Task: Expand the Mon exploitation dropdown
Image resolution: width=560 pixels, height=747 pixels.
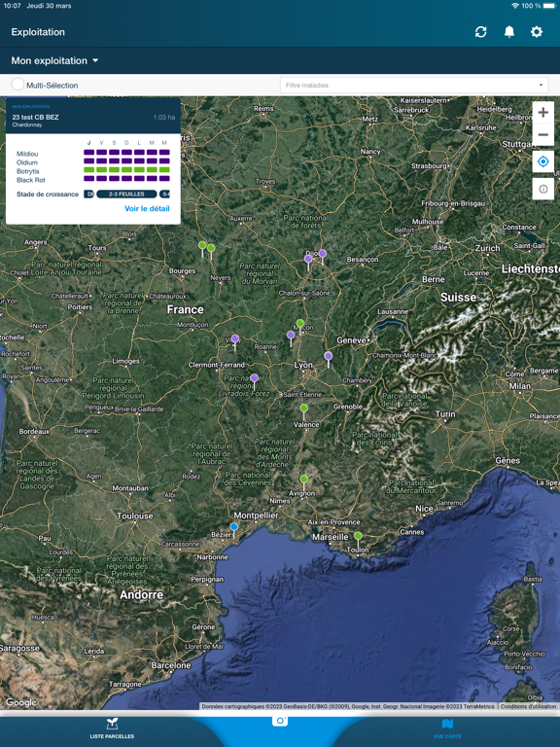Action: pos(54,60)
